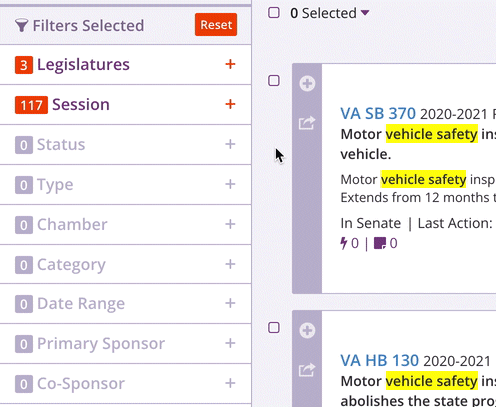Check the VA HB 130 bill checkbox
The width and height of the screenshot is (496, 407).
coord(274,327)
